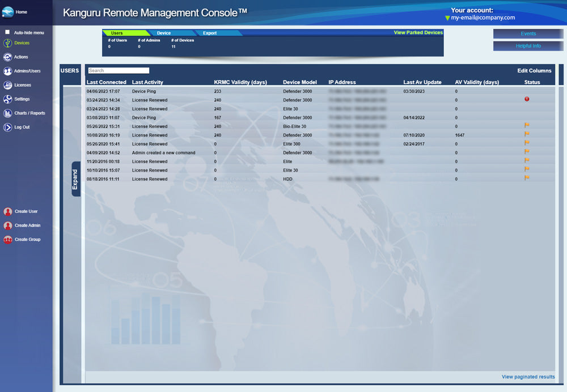Click the Create Group icon
The height and width of the screenshot is (392, 567).
pos(7,240)
